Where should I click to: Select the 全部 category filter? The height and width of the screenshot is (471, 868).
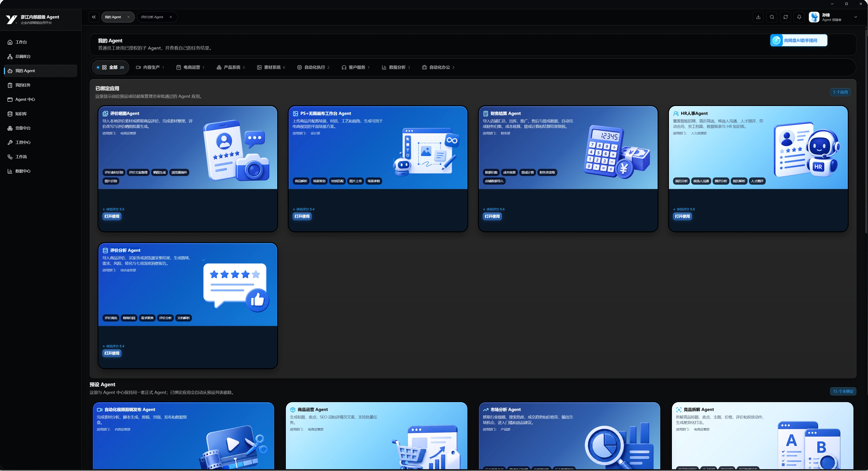pyautogui.click(x=110, y=67)
